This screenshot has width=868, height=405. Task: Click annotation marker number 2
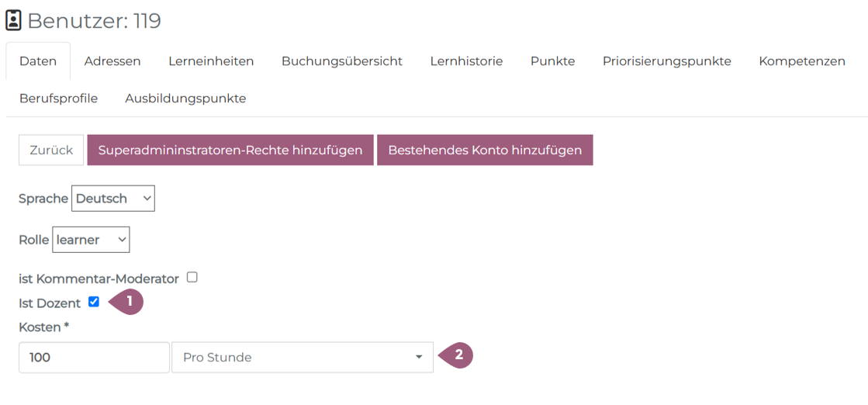pos(458,356)
